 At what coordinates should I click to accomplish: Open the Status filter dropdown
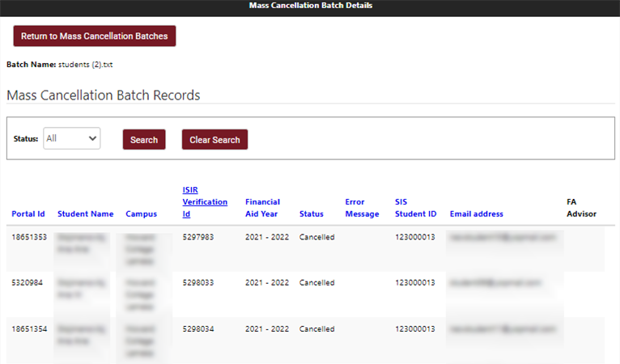click(72, 138)
